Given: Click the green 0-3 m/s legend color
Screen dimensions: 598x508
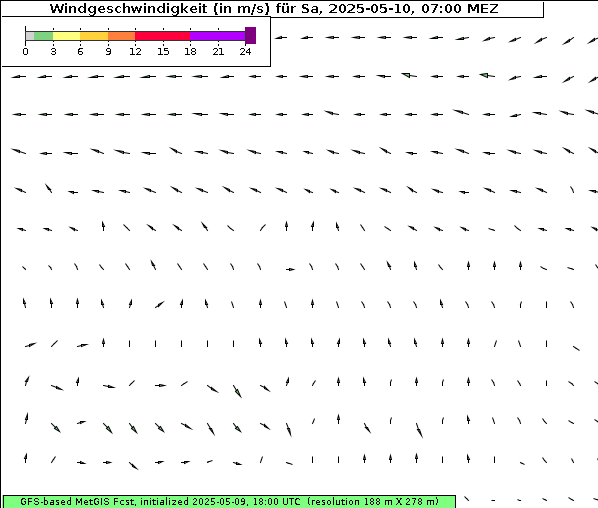Looking at the screenshot, I should (43, 36).
